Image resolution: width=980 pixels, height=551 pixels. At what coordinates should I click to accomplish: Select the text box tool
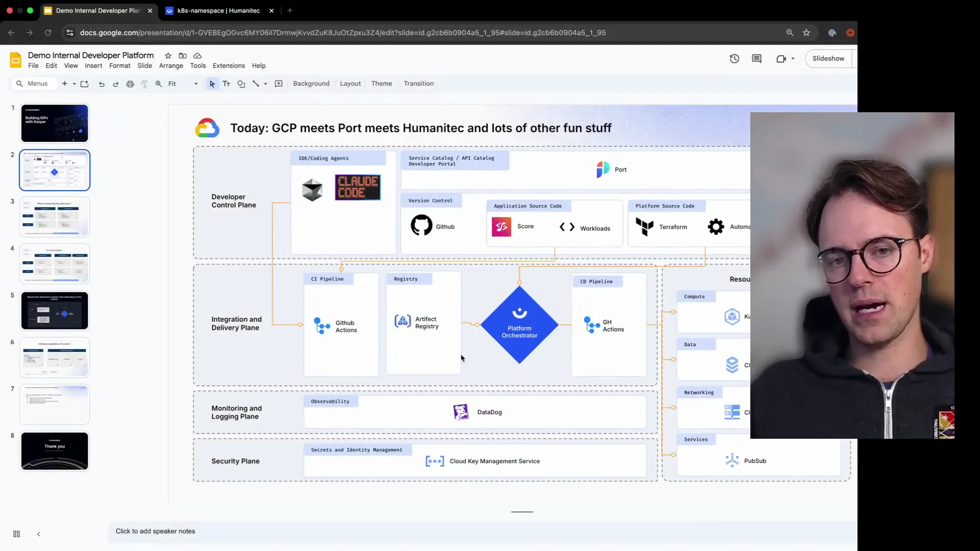click(x=226, y=84)
